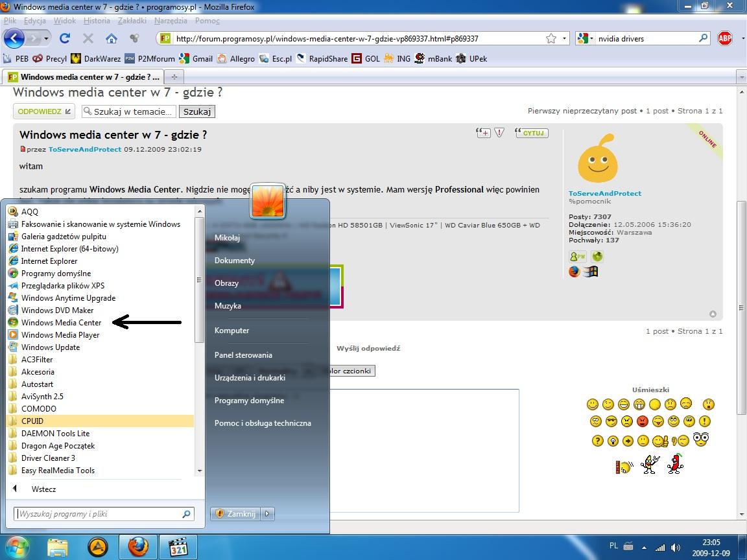
Task: Open Windows Explorer from the taskbar
Action: coord(58,547)
